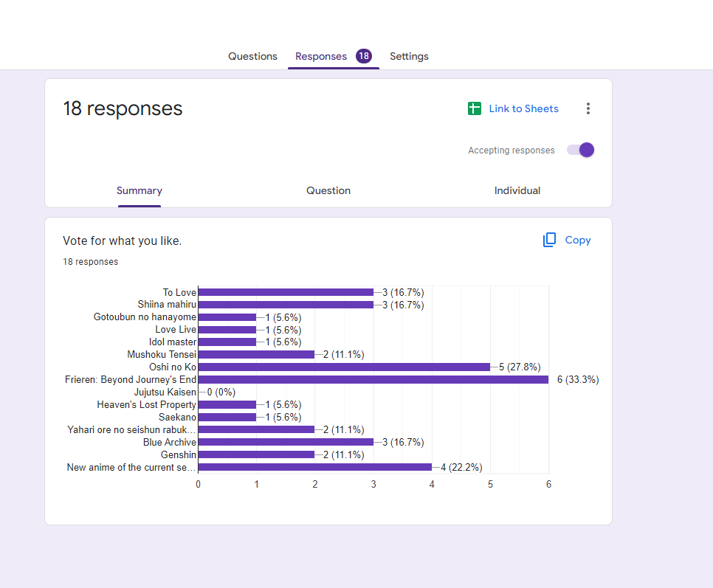Click the Saekano label

(177, 417)
